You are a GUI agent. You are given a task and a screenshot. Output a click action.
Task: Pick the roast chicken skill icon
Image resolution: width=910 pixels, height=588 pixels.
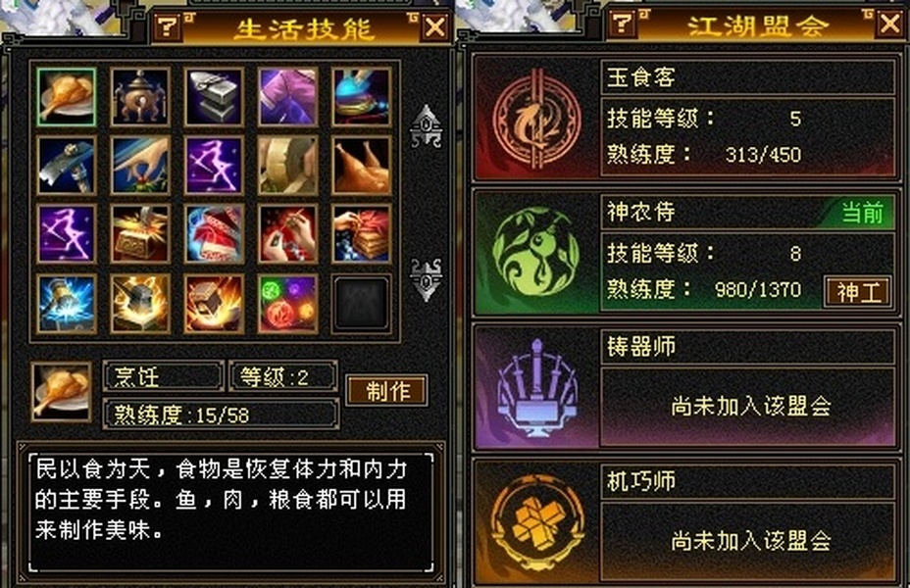[362, 166]
